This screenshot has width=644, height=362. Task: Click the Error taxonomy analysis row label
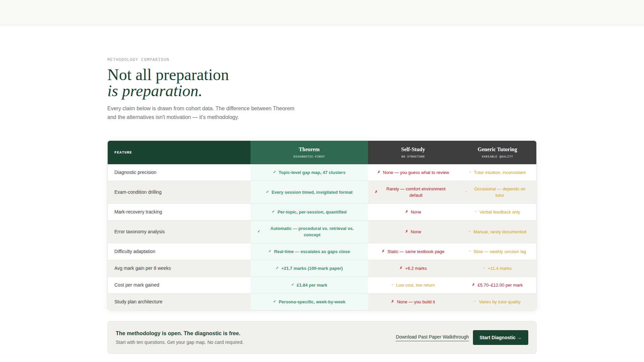(140, 232)
